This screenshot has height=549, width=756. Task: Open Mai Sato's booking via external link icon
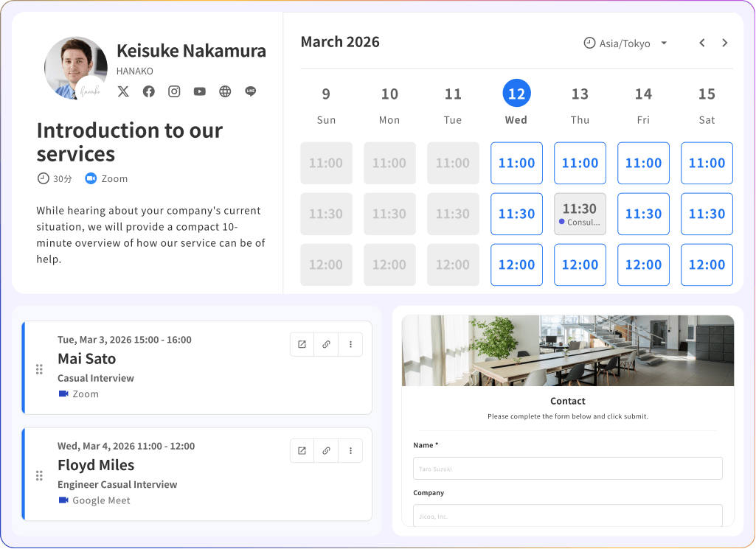[x=302, y=344]
